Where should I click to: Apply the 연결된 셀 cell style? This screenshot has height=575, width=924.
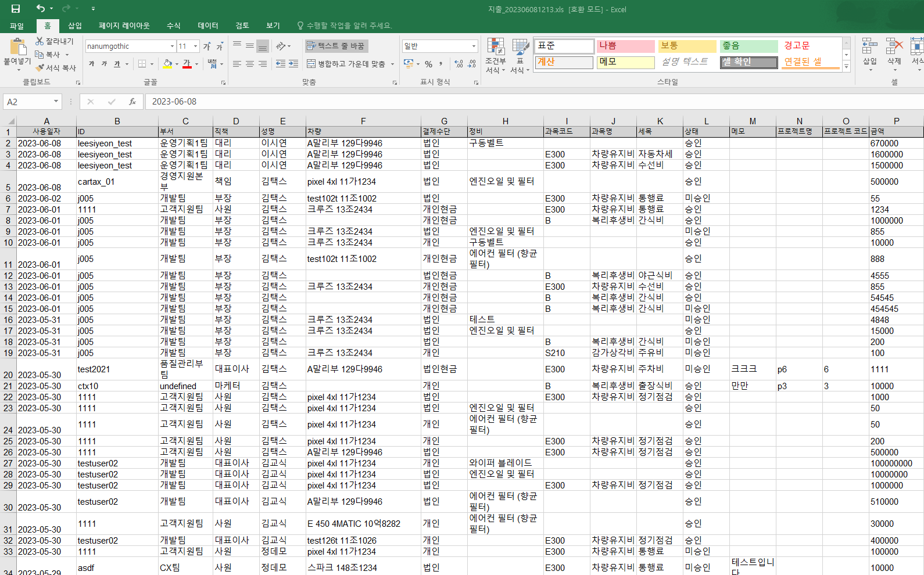(x=811, y=62)
